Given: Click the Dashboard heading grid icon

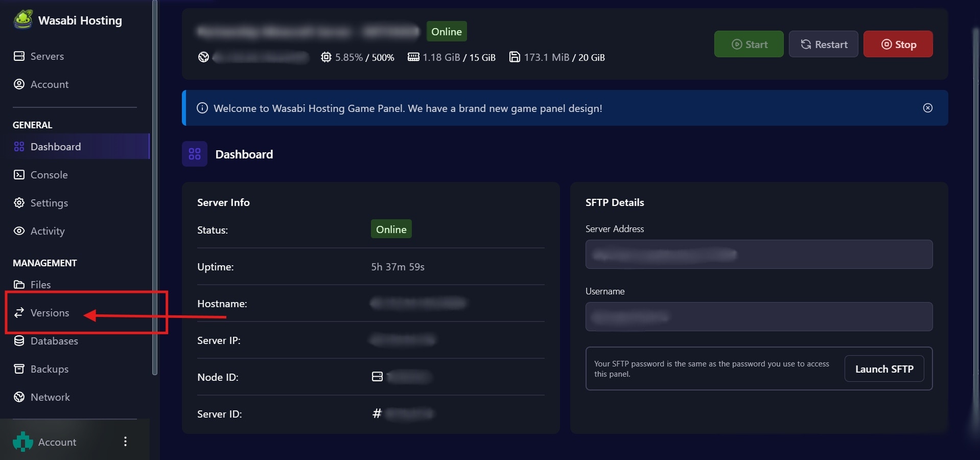Looking at the screenshot, I should click(195, 154).
